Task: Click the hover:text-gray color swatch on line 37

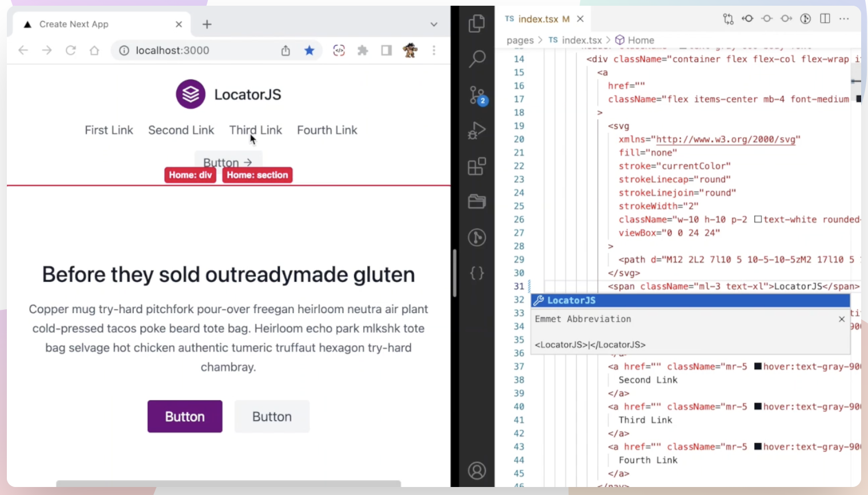Action: (x=758, y=366)
